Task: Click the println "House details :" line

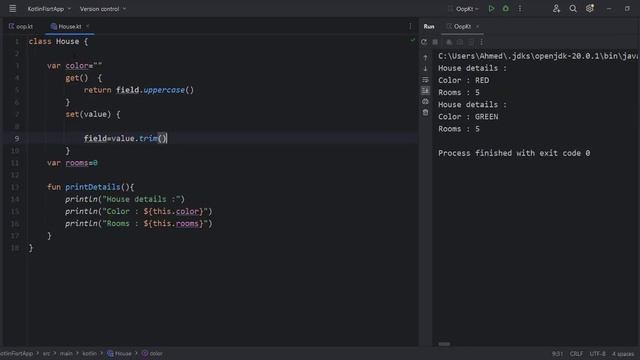Action: [x=125, y=199]
